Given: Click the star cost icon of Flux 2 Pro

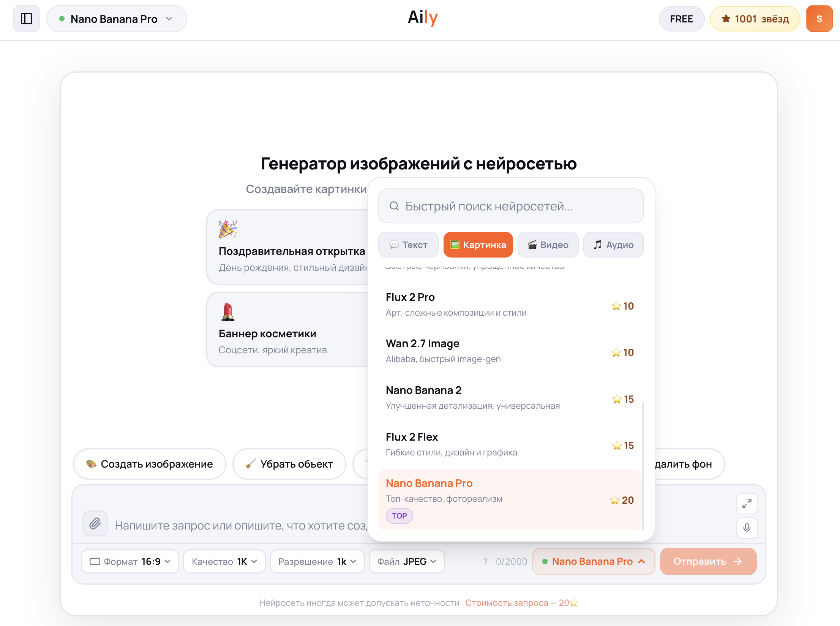Looking at the screenshot, I should pos(616,306).
